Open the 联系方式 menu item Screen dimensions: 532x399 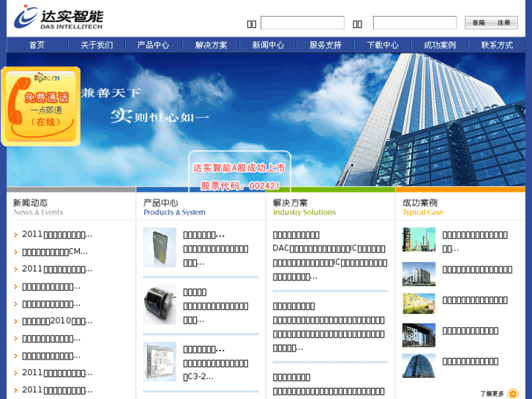(x=497, y=45)
